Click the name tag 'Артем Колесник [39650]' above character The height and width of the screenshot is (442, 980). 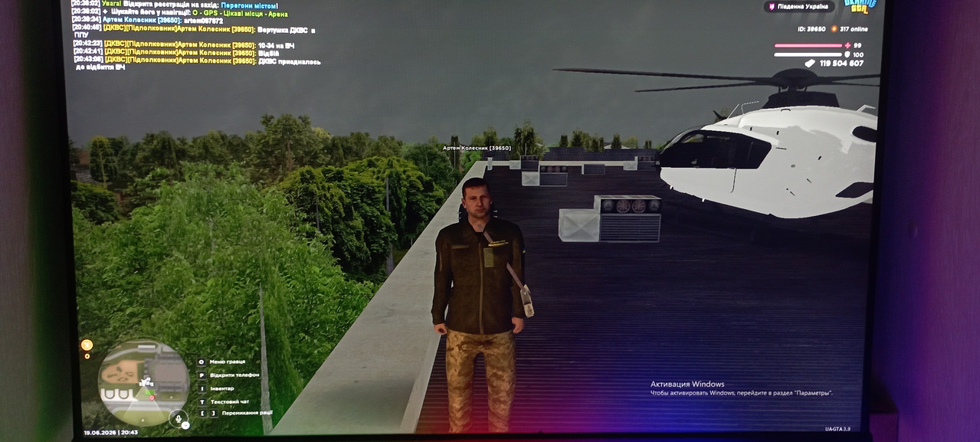coord(477,148)
